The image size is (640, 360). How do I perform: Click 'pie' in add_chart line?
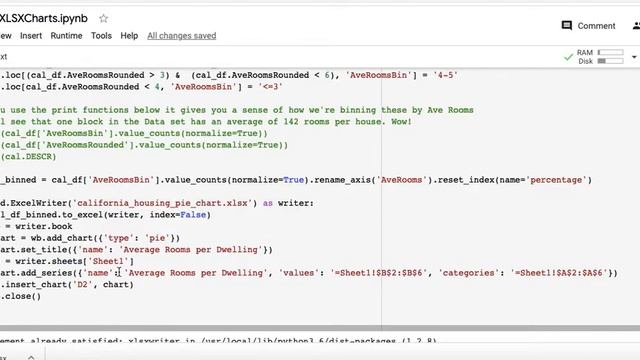[157, 238]
